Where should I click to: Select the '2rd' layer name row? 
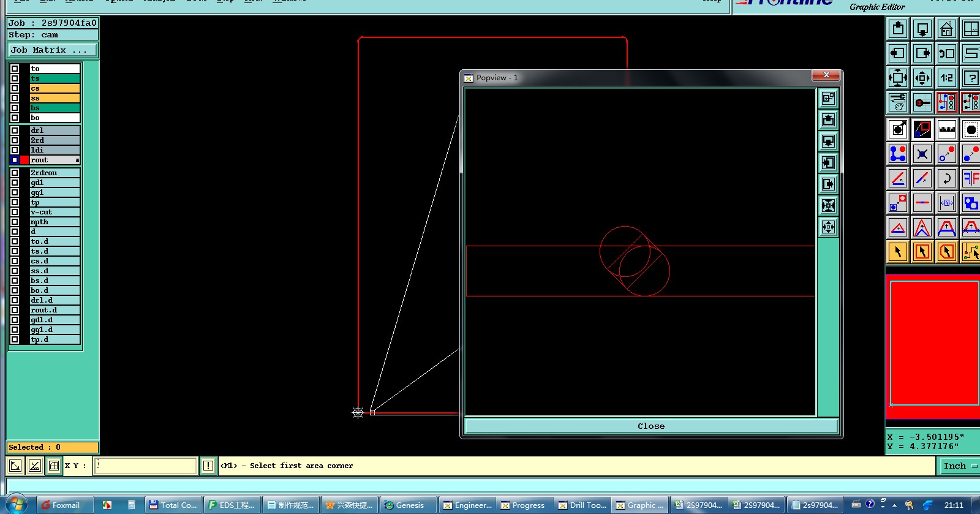pyautogui.click(x=55, y=140)
